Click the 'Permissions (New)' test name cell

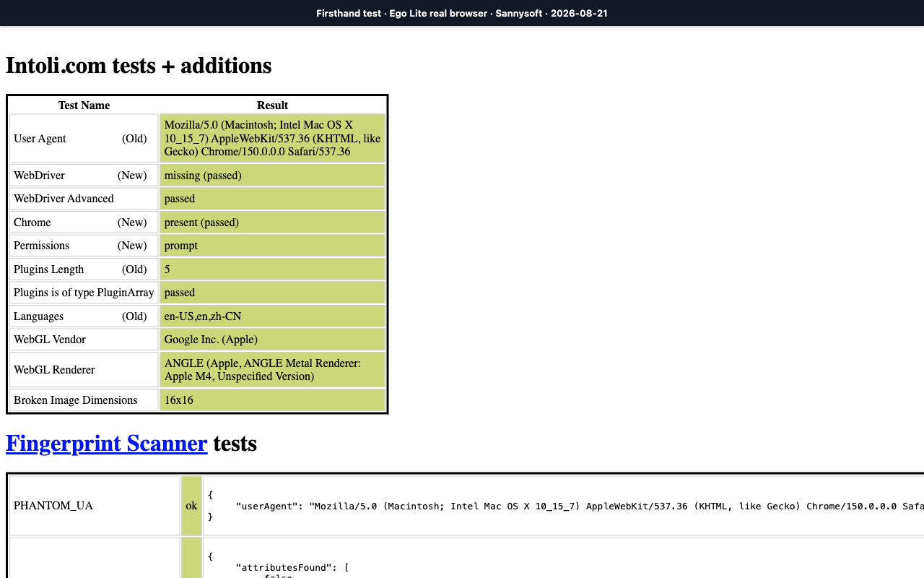(84, 246)
